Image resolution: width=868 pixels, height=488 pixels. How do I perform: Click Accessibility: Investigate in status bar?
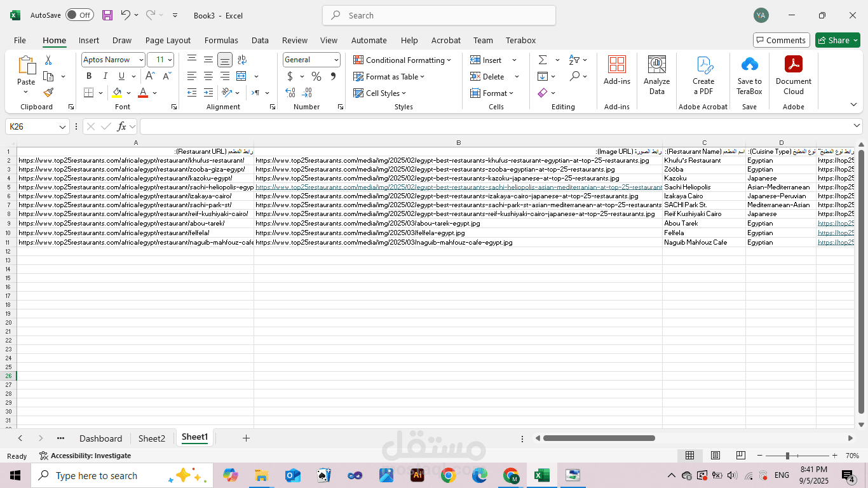point(85,456)
